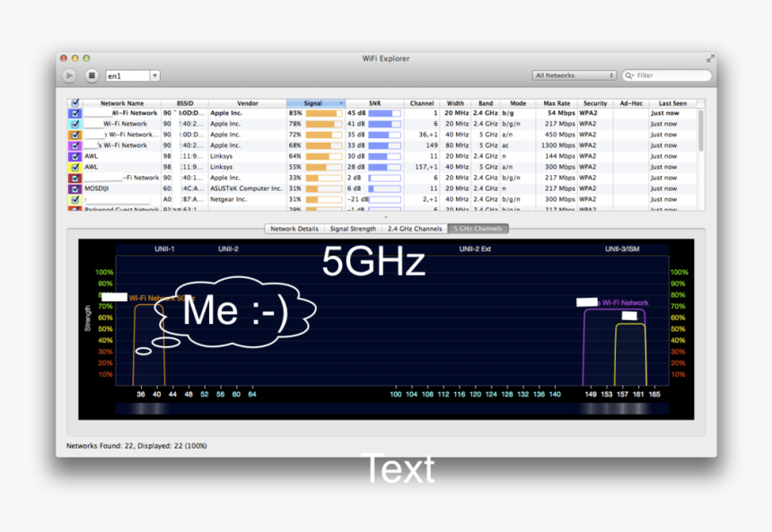Toggle checkbox for AWL channel 11 row
Viewport: 772px width, 532px height.
click(x=75, y=156)
